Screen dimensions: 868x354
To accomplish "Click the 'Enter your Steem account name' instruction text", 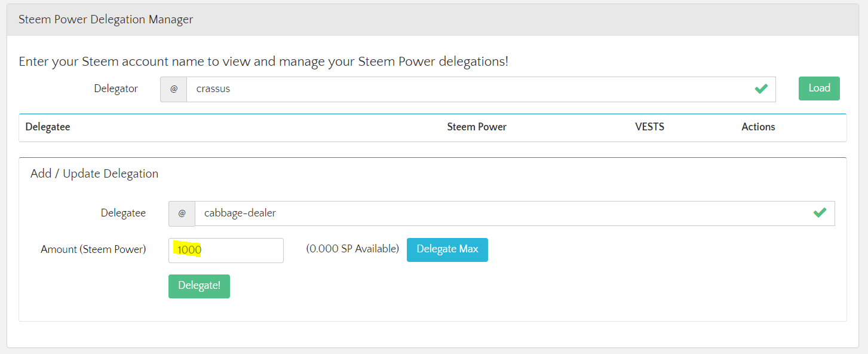I will coord(263,62).
